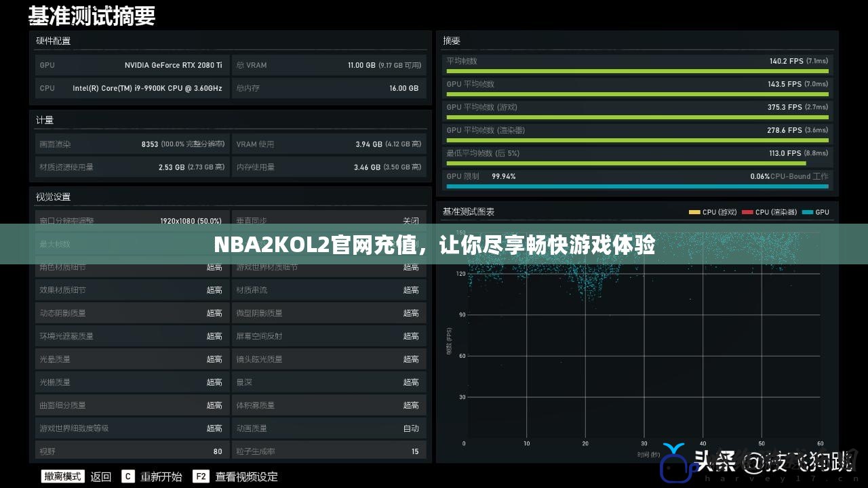Image resolution: width=868 pixels, height=488 pixels.
Task: Click the GPU 平均帧数 143.5 FPS row
Action: point(637,87)
